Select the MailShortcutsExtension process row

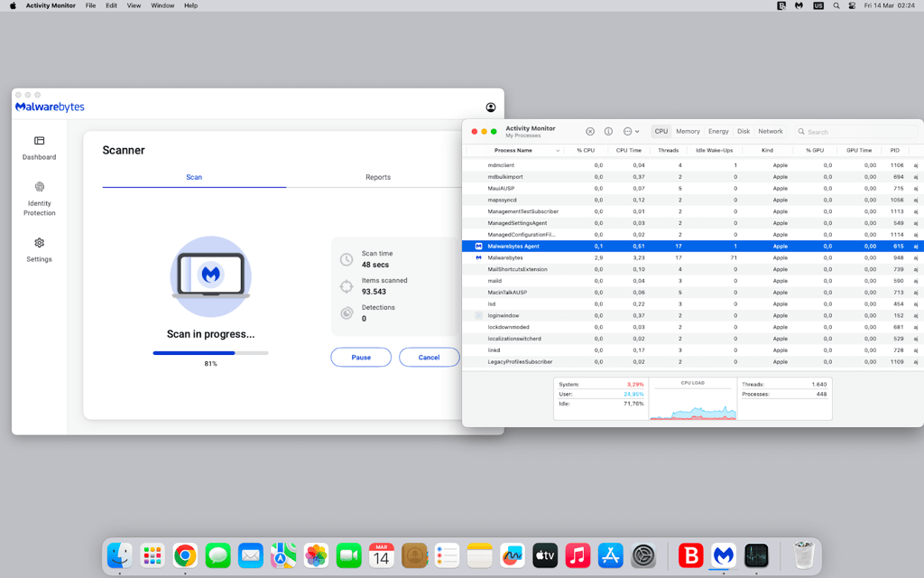pos(693,269)
